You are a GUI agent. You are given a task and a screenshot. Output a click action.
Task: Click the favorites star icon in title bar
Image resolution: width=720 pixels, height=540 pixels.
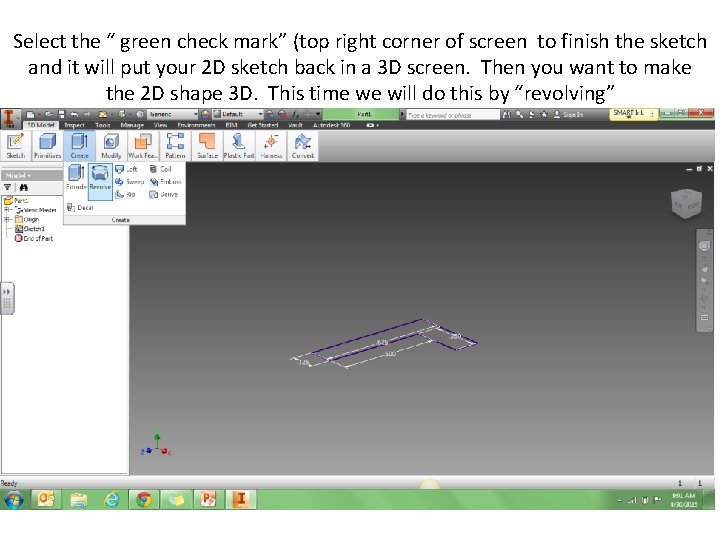point(544,114)
